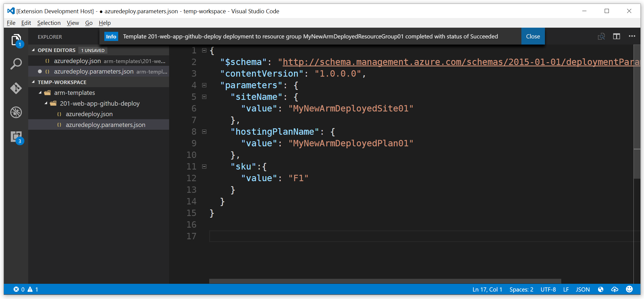
Task: Close the deployment info notification
Action: 533,37
